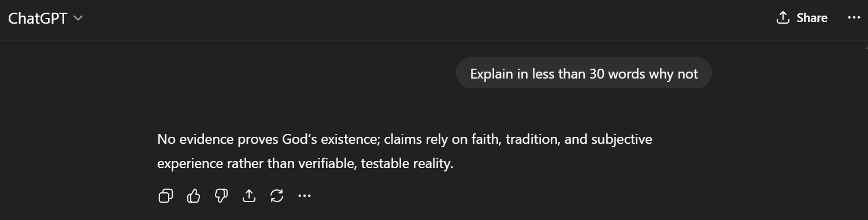Open the three-dot conversation options menu
868x220 pixels.
(854, 18)
